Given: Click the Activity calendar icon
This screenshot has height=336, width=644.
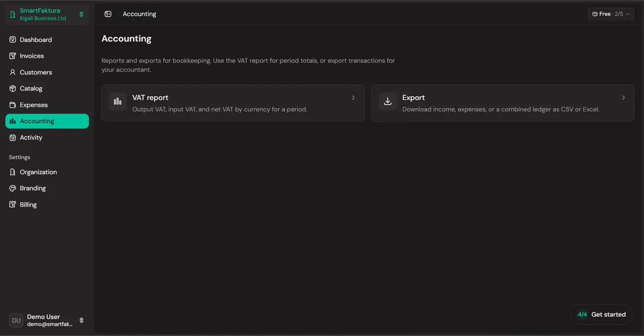Looking at the screenshot, I should coord(13,138).
